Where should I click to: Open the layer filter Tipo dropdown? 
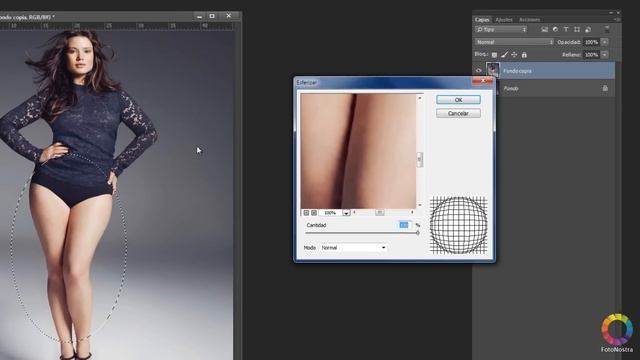(501, 29)
